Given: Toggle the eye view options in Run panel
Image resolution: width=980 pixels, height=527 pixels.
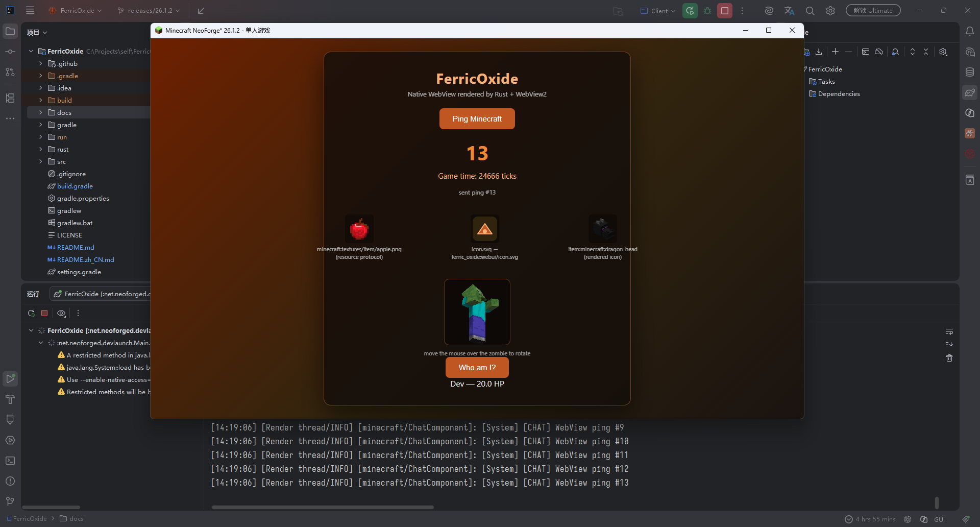Looking at the screenshot, I should pos(62,313).
